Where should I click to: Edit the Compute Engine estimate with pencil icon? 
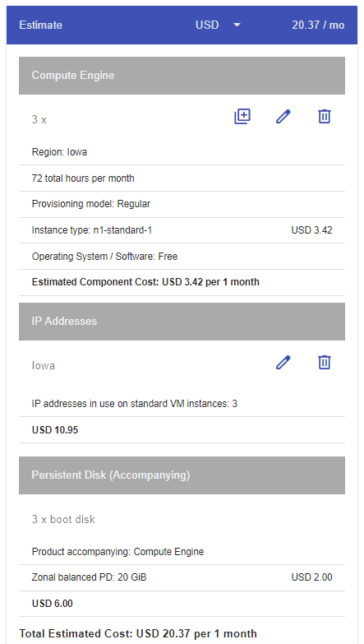[283, 117]
